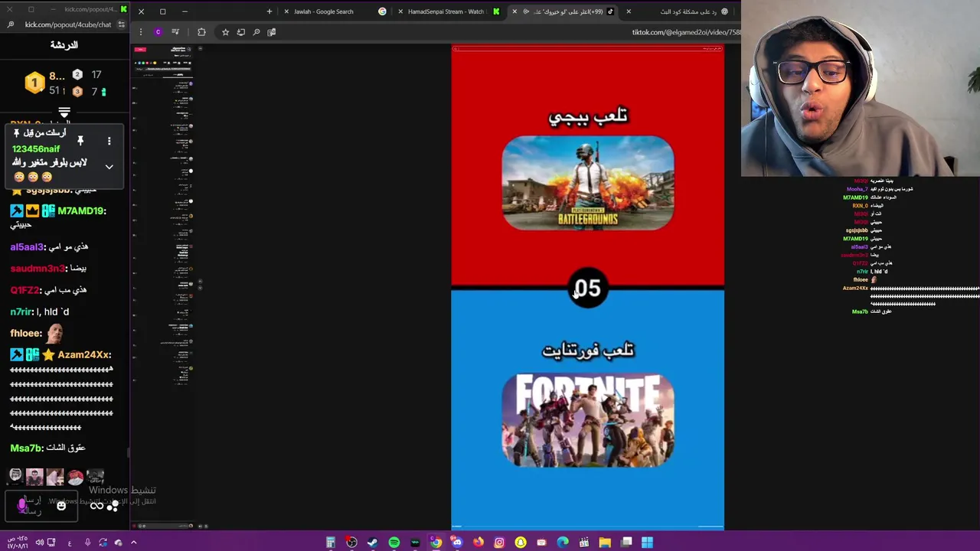Click username saudmn3n3 in chat
The width and height of the screenshot is (980, 551).
pos(38,269)
